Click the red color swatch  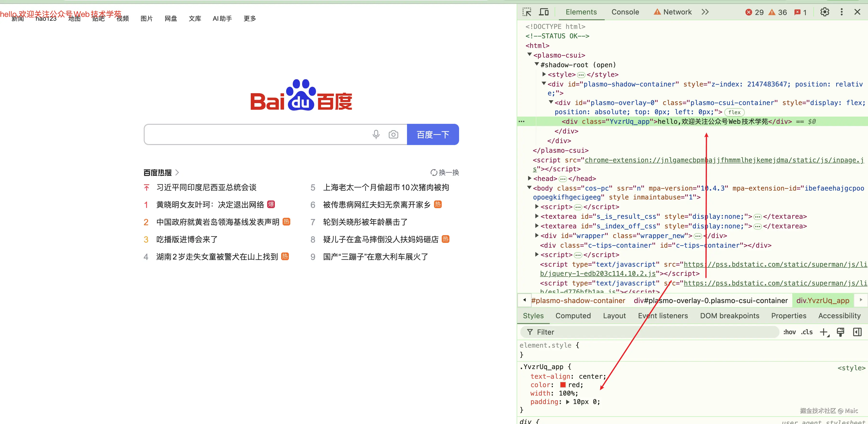point(563,384)
